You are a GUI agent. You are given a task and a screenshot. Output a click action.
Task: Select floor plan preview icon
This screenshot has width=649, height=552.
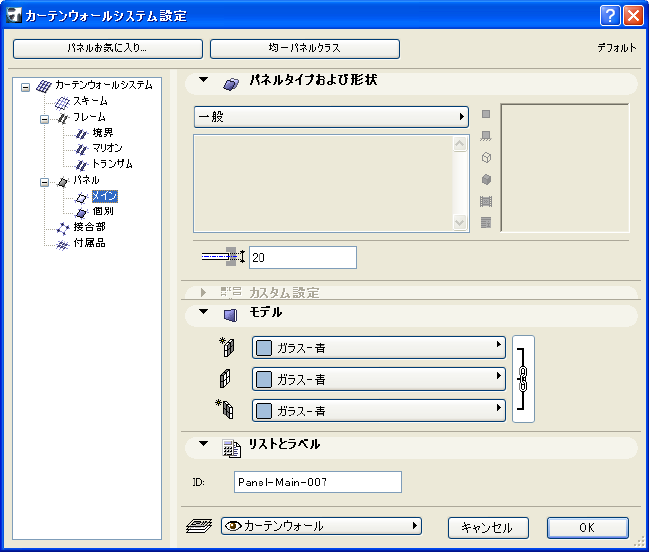[486, 136]
